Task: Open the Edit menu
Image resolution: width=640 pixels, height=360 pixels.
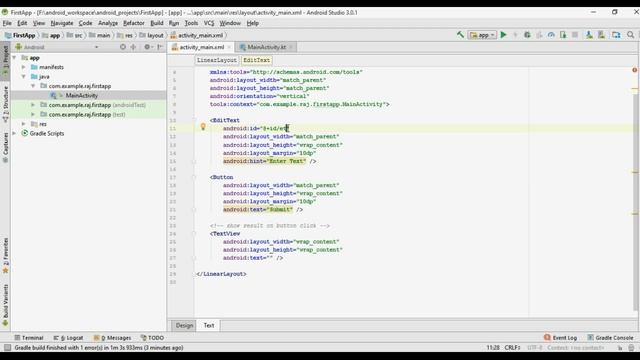Action: click(22, 23)
